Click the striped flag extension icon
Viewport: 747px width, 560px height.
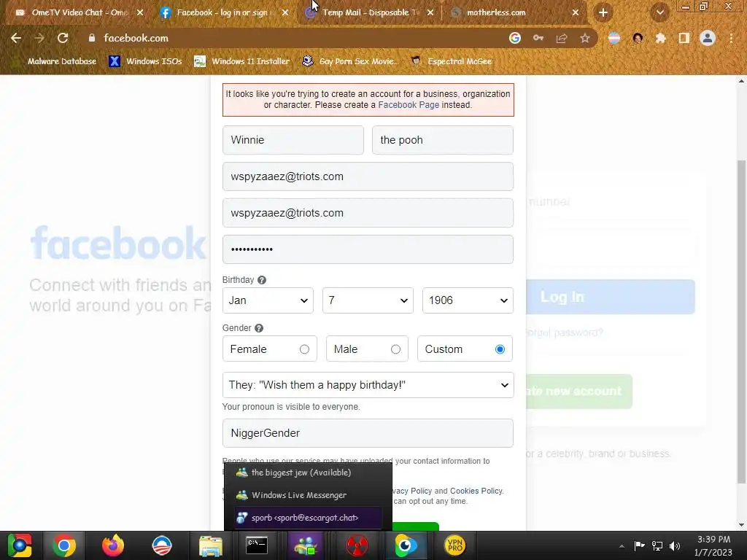614,38
